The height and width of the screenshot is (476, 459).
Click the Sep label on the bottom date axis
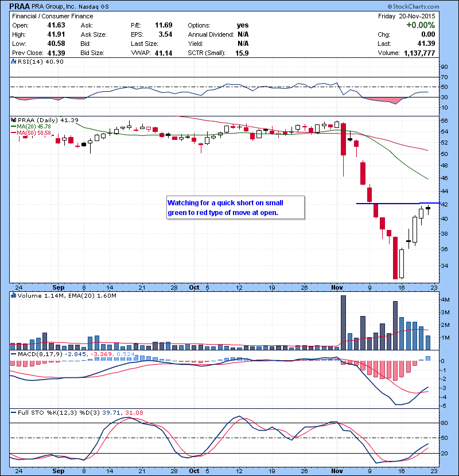coord(59,471)
